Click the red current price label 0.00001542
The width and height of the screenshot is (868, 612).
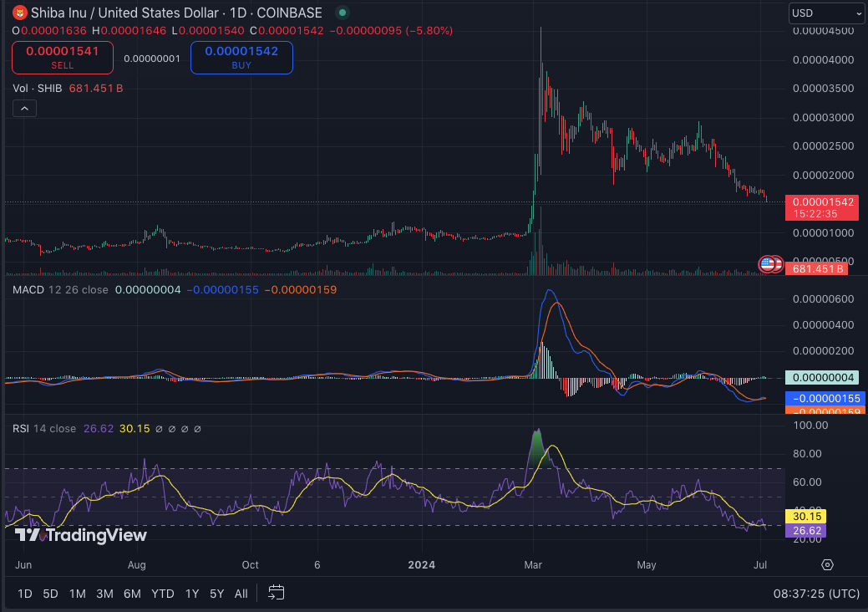point(822,207)
